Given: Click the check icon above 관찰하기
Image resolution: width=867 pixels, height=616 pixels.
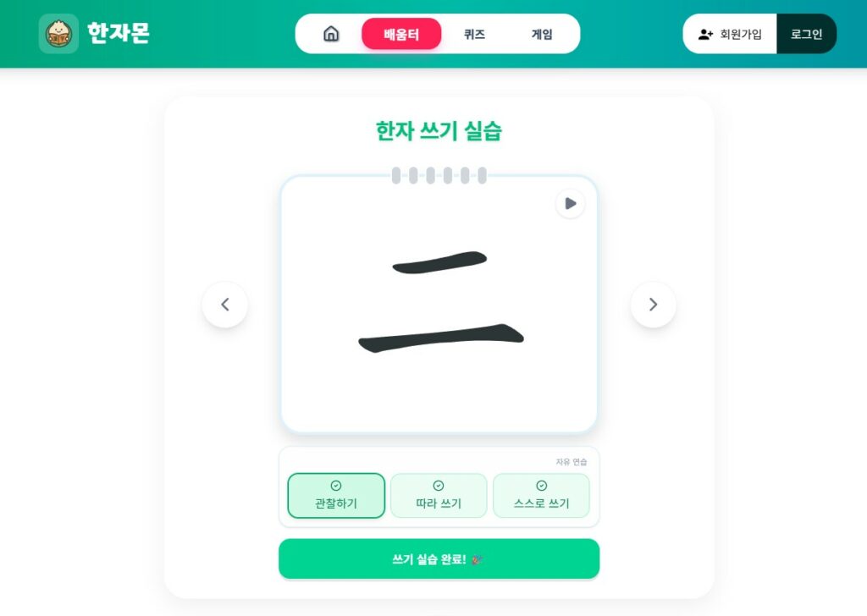Looking at the screenshot, I should click(335, 485).
